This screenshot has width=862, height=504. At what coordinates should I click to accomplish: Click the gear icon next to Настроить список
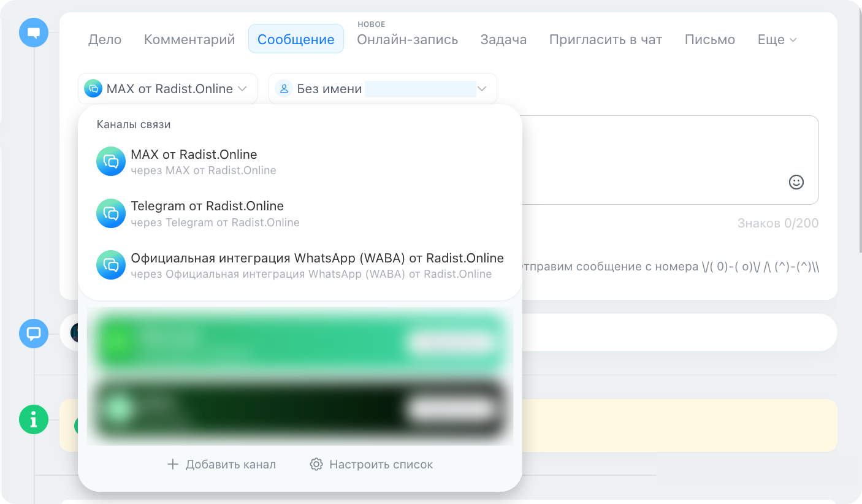(x=316, y=464)
